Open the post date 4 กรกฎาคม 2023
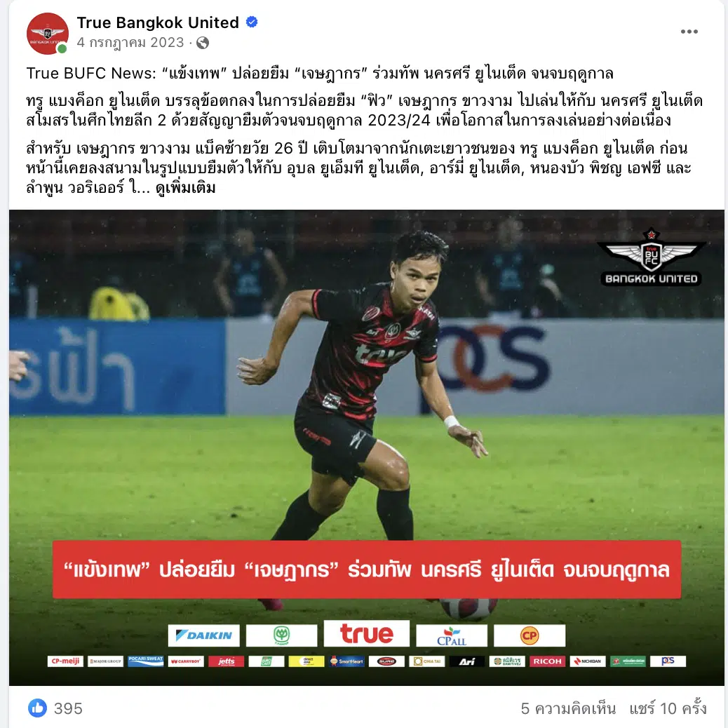728x728 pixels. tap(130, 42)
